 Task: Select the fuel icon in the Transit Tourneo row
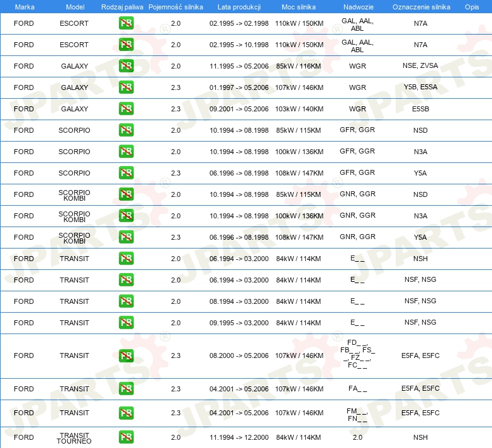coord(126,437)
